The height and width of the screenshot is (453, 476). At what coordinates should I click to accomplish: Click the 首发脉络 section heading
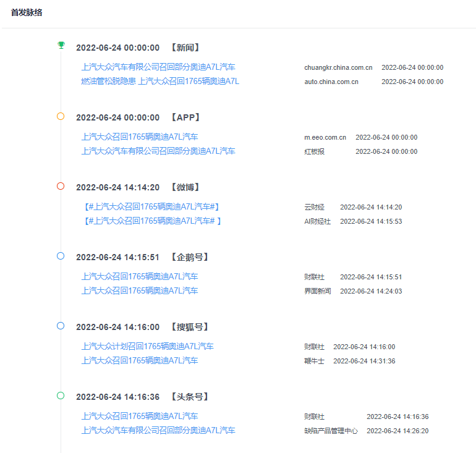(27, 12)
